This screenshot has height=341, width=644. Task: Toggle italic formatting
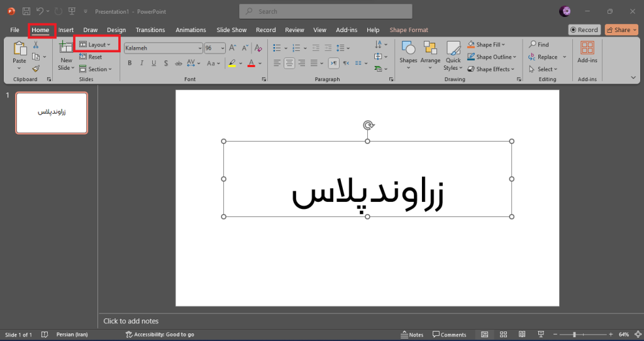pyautogui.click(x=142, y=64)
